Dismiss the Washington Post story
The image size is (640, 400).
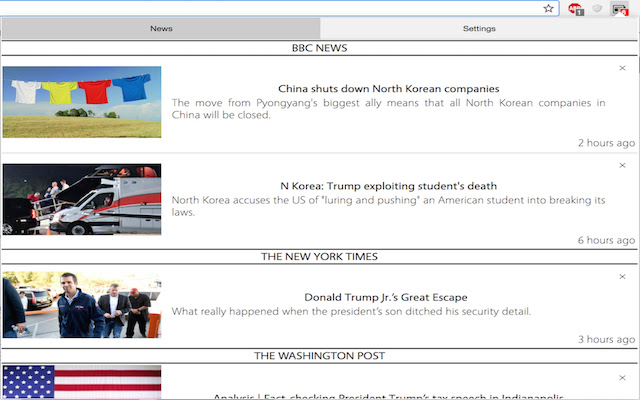(622, 378)
